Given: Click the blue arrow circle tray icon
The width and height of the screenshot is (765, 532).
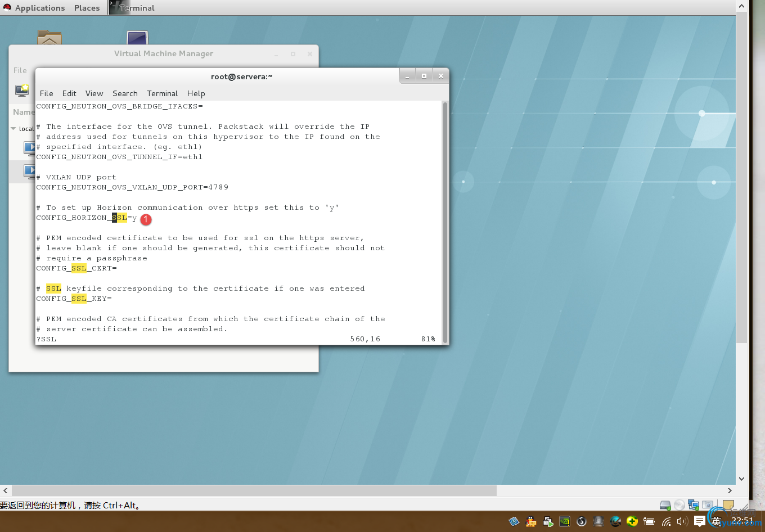Looking at the screenshot, I should (x=615, y=521).
